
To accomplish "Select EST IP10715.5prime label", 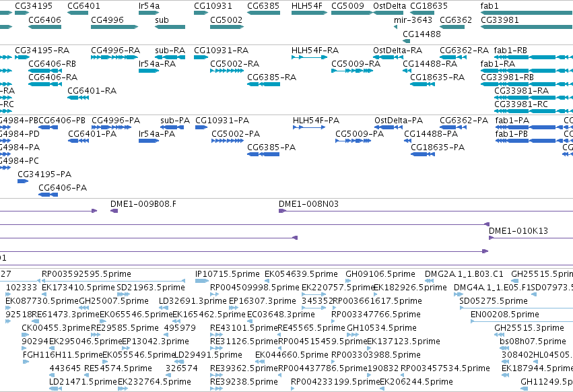I will (228, 274).
